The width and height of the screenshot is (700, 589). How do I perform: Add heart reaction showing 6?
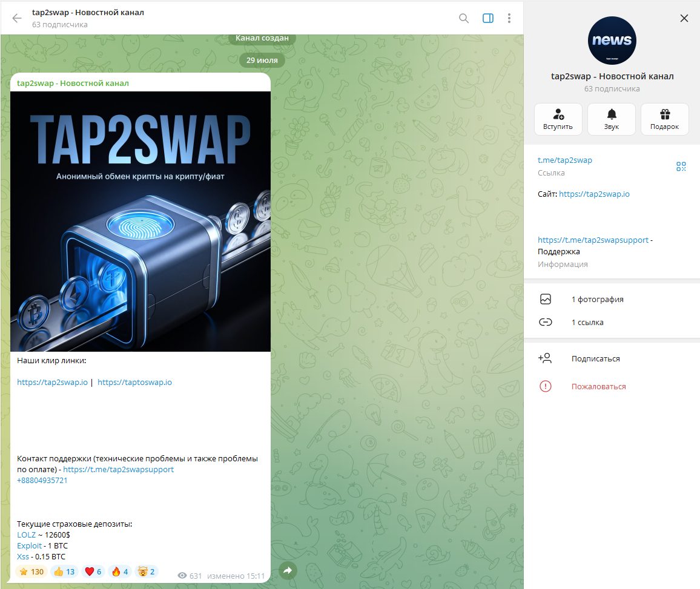coord(93,571)
